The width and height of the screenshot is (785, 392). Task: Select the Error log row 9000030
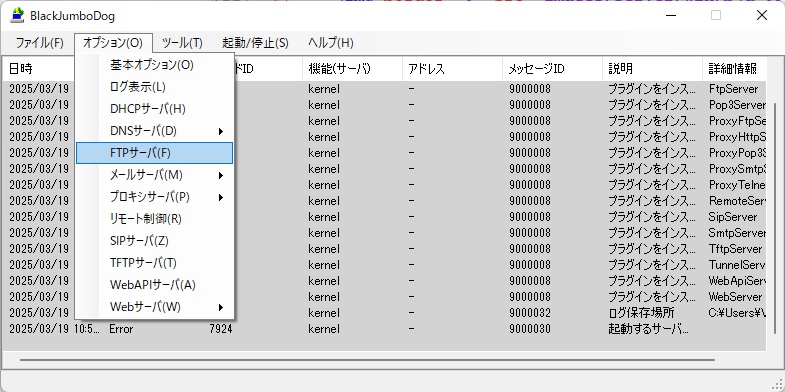coord(384,329)
